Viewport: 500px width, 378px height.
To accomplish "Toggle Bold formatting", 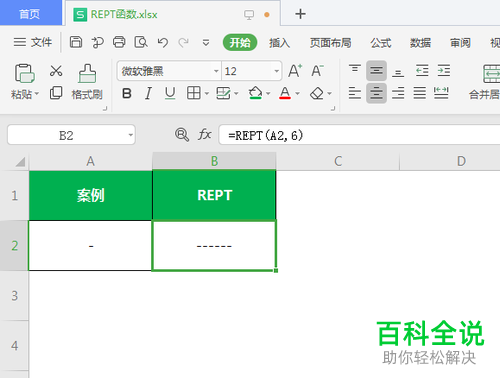I will pyautogui.click(x=127, y=94).
